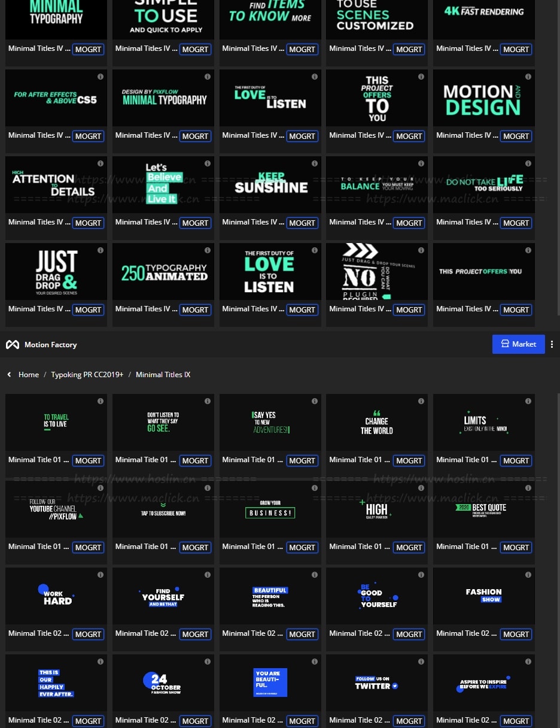Open the three-dot options menu beside Market

552,344
